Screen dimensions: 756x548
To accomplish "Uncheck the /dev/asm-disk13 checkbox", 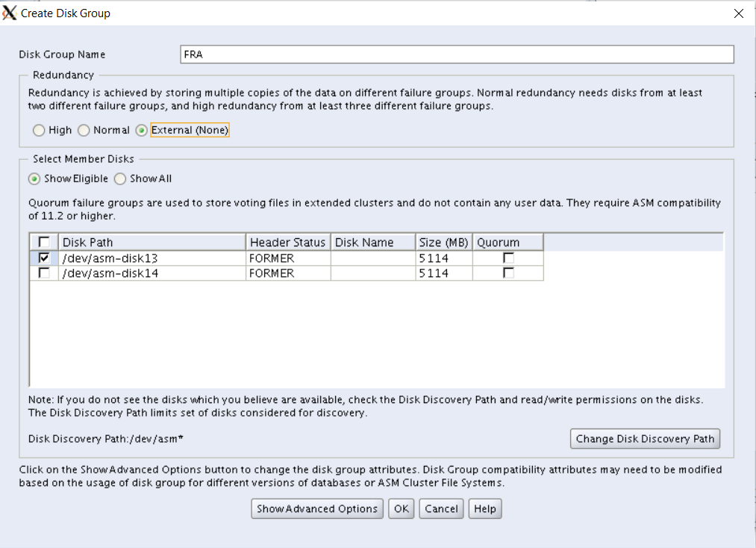I will pos(44,258).
